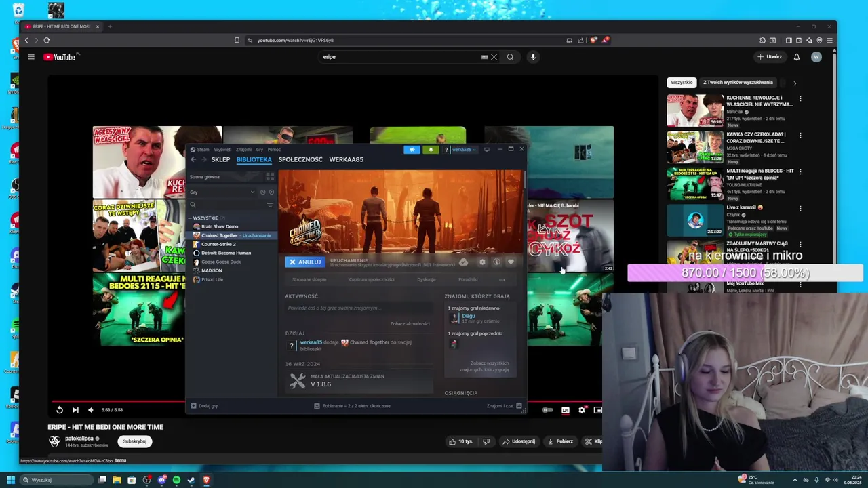Screen dimensions: 868x488
Task: Toggle ready-to-play filter icon in library
Action: [271, 192]
